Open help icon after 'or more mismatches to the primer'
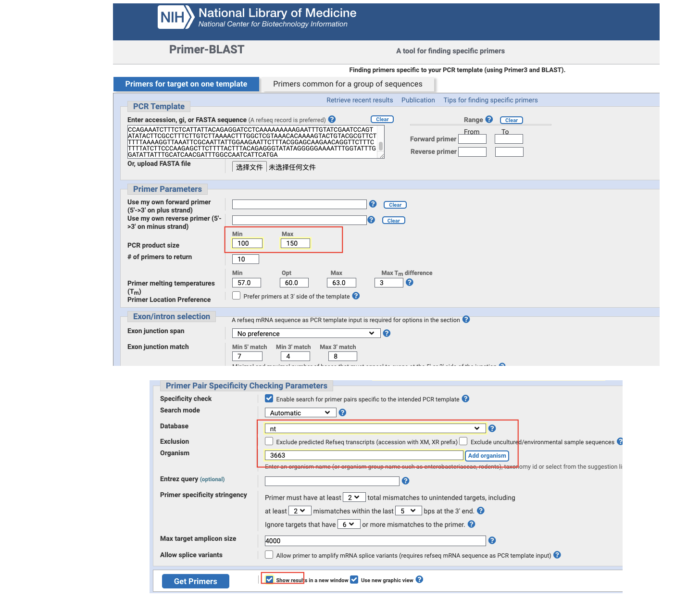 471,524
